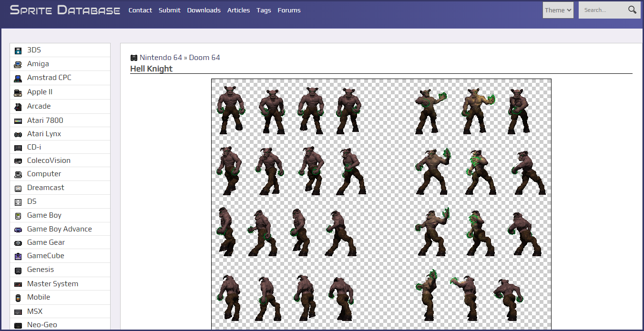Click the Hell Knight page heading

151,69
